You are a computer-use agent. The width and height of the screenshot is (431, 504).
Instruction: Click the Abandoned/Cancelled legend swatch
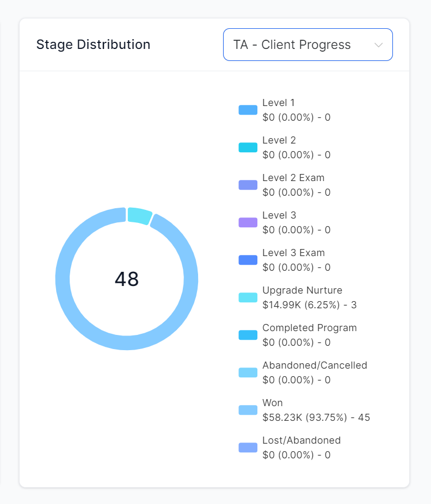248,372
